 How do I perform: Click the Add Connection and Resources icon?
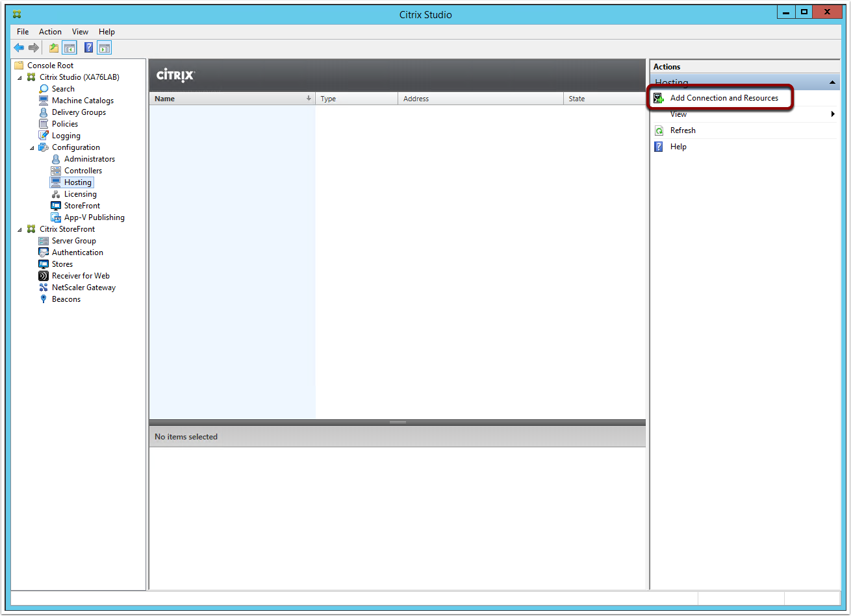tap(659, 98)
